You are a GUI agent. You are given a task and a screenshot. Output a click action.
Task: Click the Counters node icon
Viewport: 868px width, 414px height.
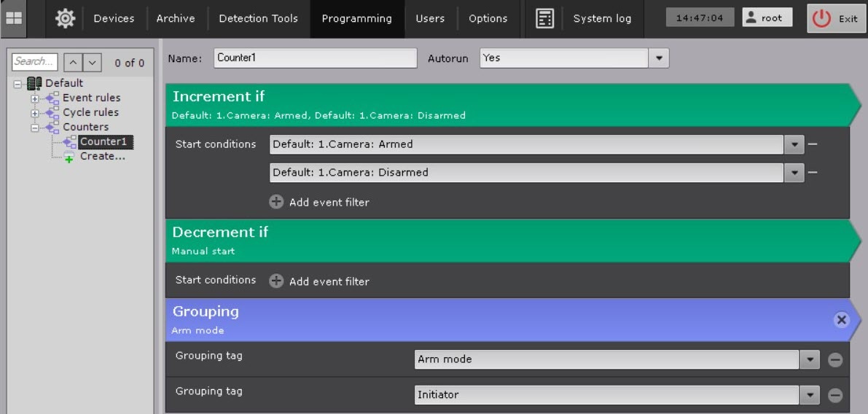pyautogui.click(x=52, y=128)
